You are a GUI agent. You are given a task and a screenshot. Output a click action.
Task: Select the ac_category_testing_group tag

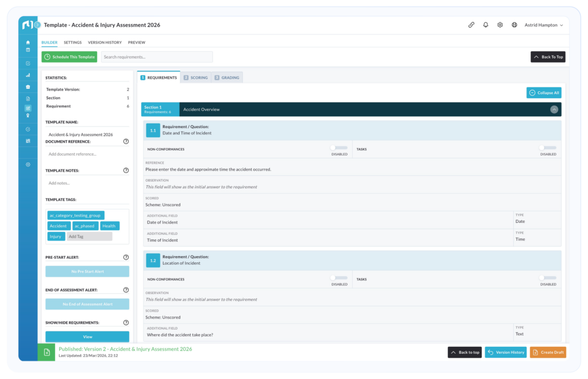pos(75,215)
